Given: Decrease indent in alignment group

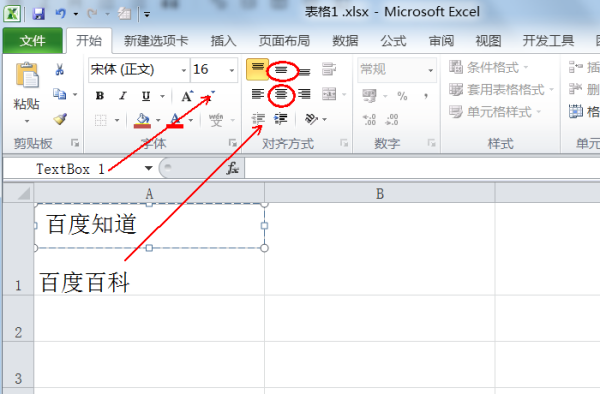Looking at the screenshot, I should tap(258, 119).
